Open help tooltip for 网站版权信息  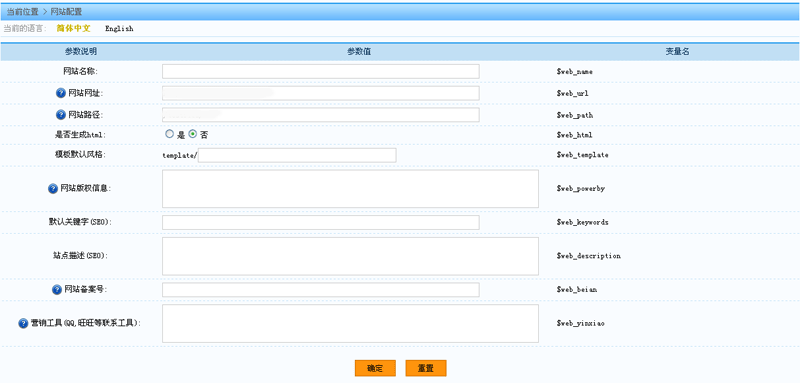(53, 189)
